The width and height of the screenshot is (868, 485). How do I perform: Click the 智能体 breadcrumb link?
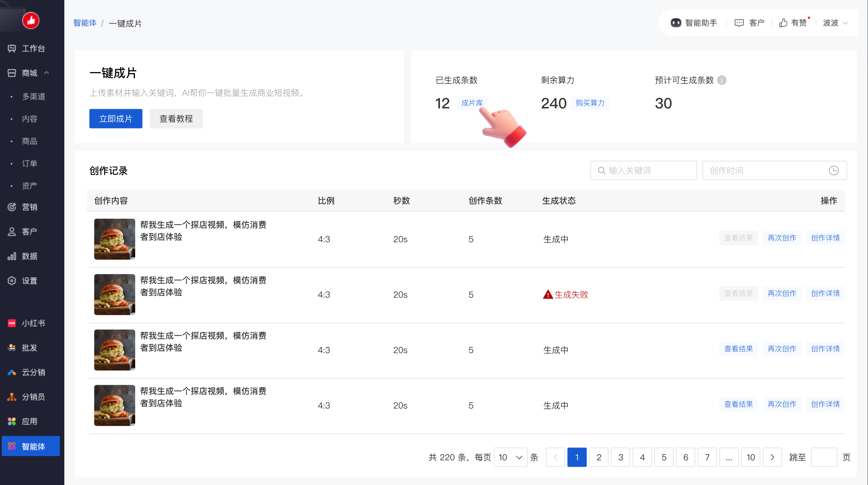(85, 23)
